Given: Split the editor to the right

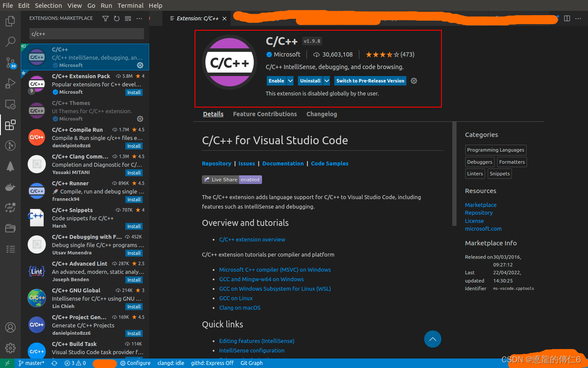Looking at the screenshot, I should [x=567, y=19].
